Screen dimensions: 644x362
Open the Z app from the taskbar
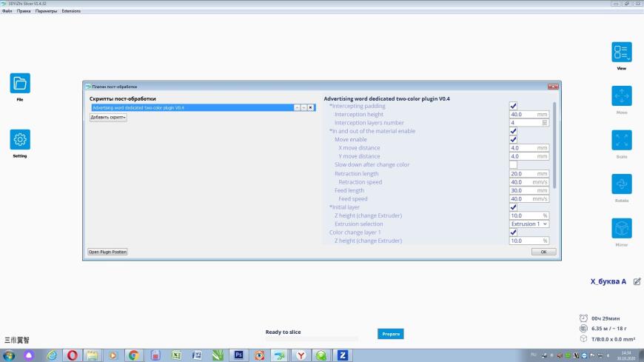tap(343, 355)
